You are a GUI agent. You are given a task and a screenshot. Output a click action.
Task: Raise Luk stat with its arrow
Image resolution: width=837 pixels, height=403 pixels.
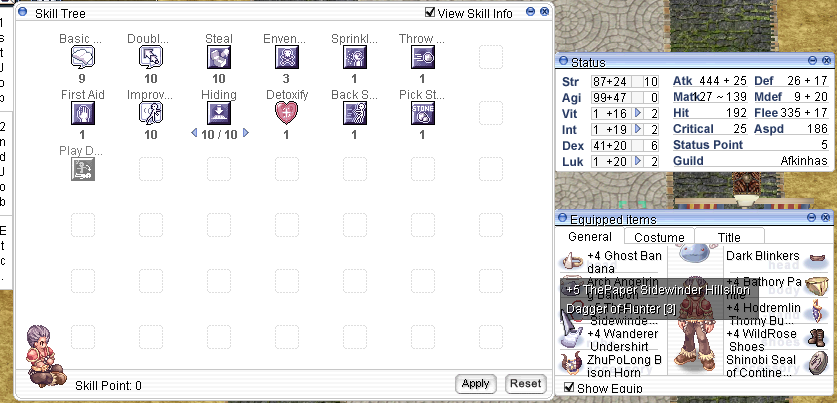pos(637,161)
